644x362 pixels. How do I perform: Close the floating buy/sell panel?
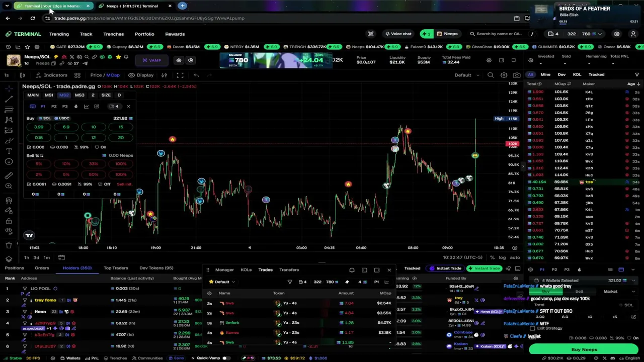[128, 107]
